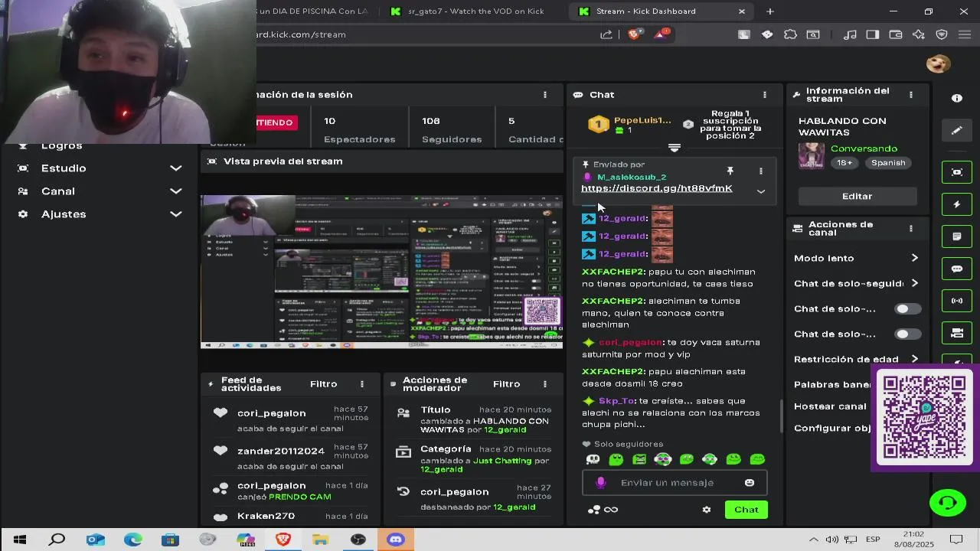Insert the skull emote
This screenshot has width=980, height=551.
pyautogui.click(x=593, y=459)
